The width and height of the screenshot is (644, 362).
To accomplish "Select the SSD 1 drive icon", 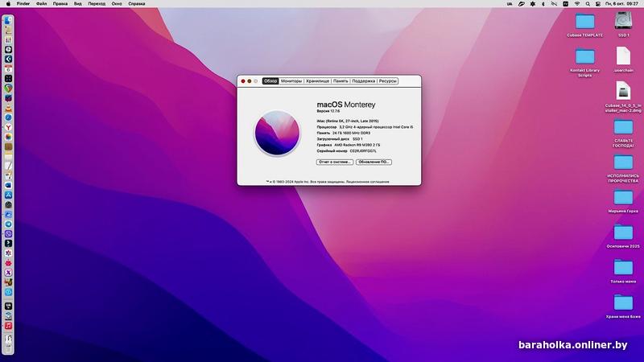I will pos(623,22).
